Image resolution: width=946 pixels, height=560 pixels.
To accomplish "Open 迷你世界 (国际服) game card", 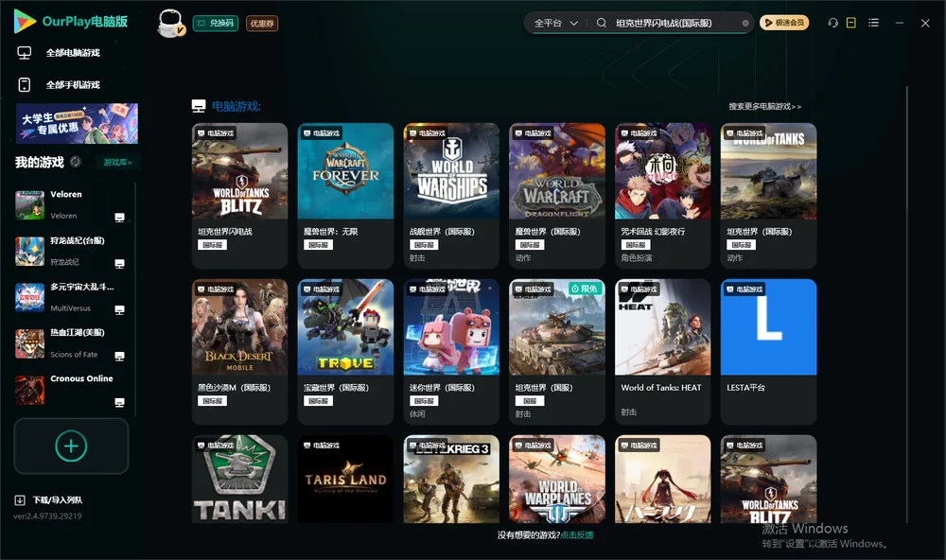I will point(451,352).
